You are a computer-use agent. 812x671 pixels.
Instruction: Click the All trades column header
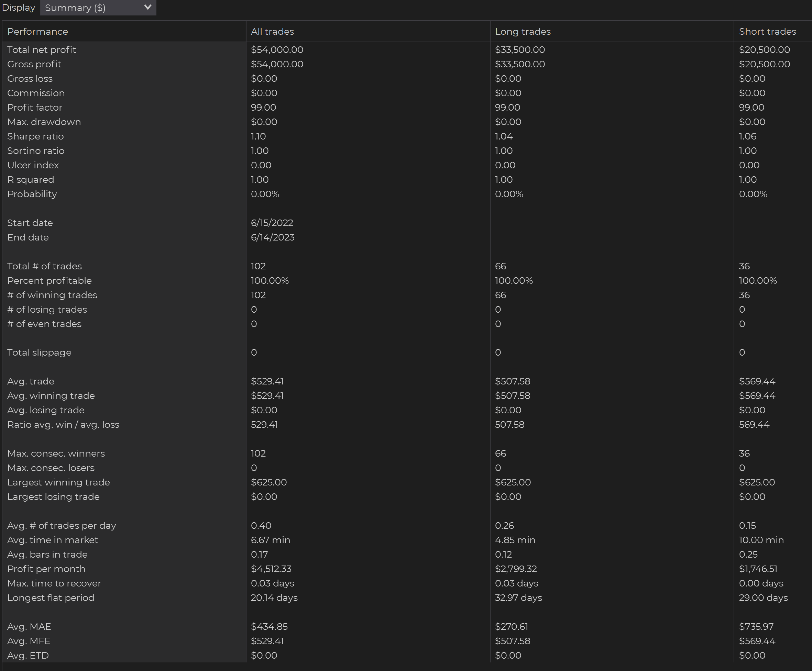[x=272, y=32]
